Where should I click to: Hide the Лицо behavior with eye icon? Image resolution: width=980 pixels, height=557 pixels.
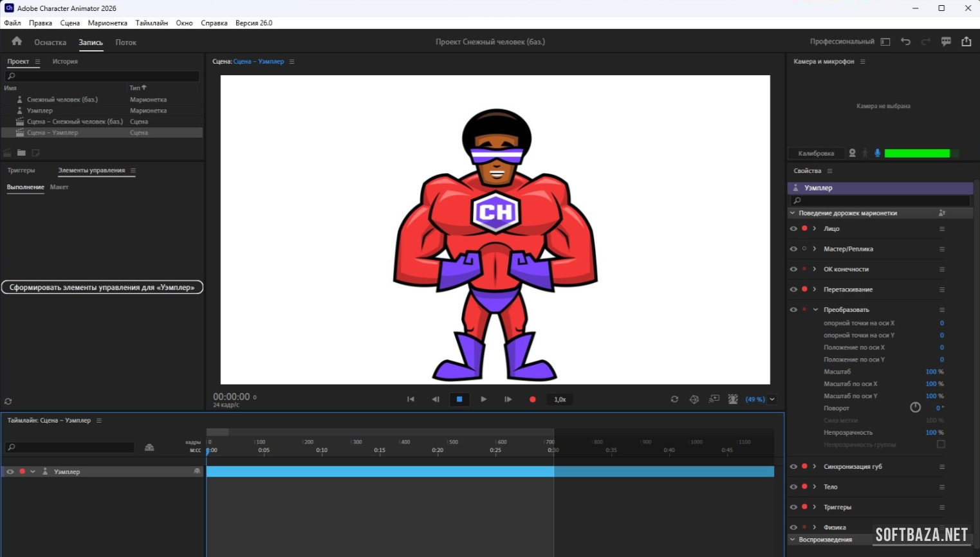(x=793, y=229)
